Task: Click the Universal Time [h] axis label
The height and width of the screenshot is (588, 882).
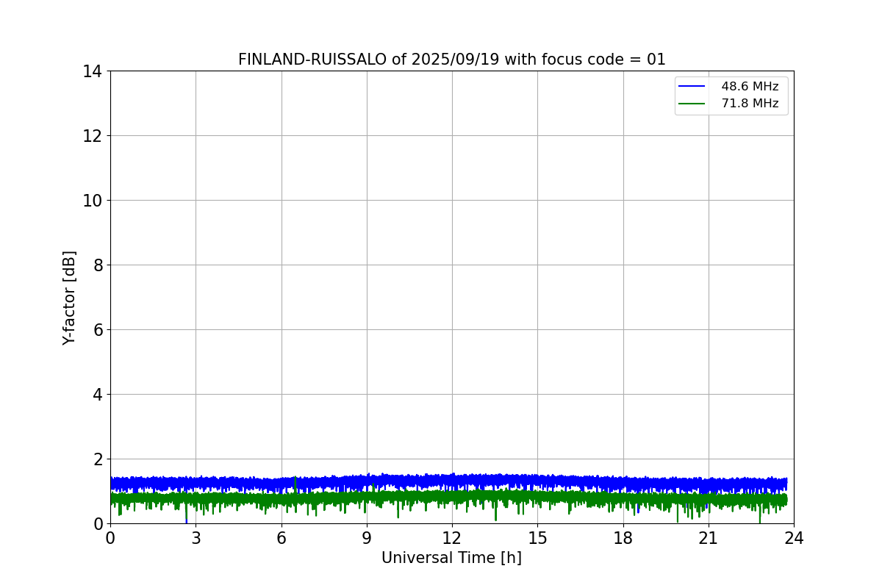Action: tap(451, 558)
